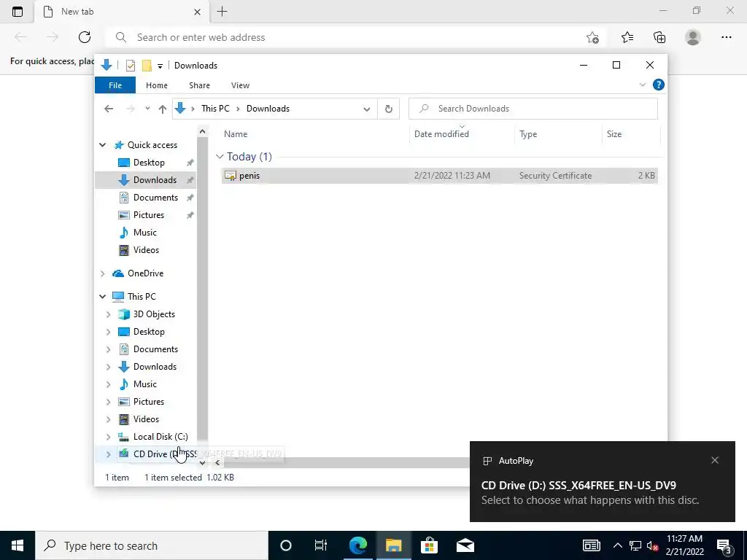Click the This PC breadcrumb in address bar
The width and height of the screenshot is (747, 560).
pyautogui.click(x=215, y=109)
